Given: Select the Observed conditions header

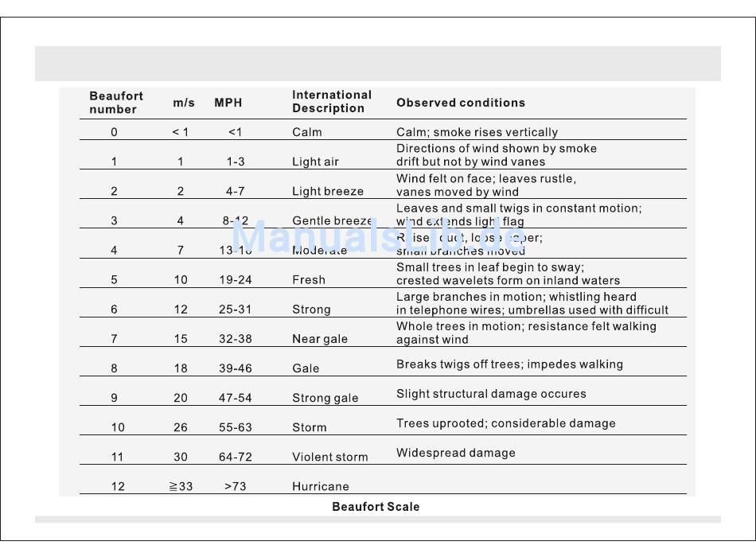Looking at the screenshot, I should [461, 103].
